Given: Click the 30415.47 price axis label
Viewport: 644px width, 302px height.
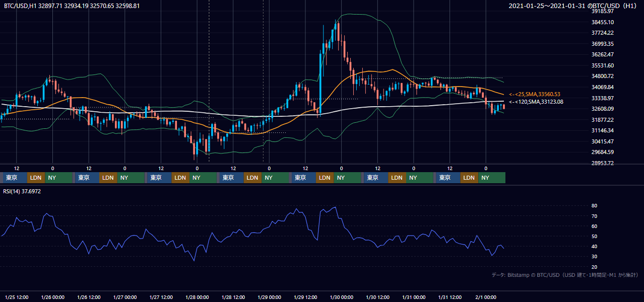Looking at the screenshot, I should (x=603, y=141).
